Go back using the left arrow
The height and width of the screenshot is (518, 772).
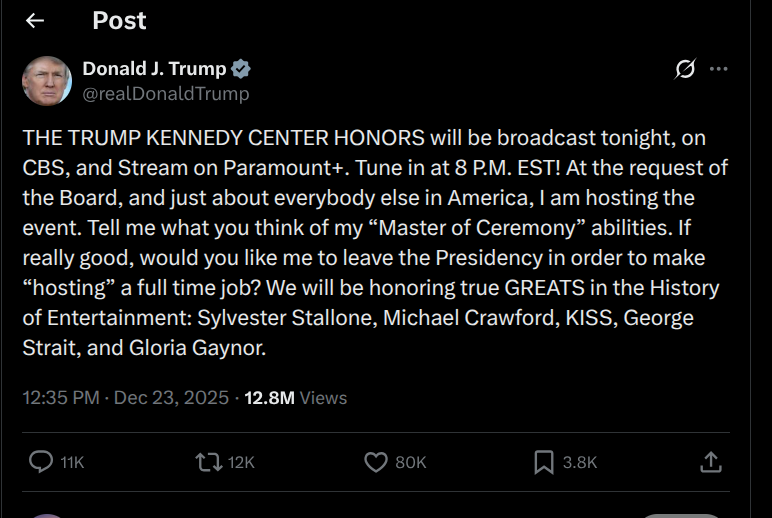click(35, 21)
